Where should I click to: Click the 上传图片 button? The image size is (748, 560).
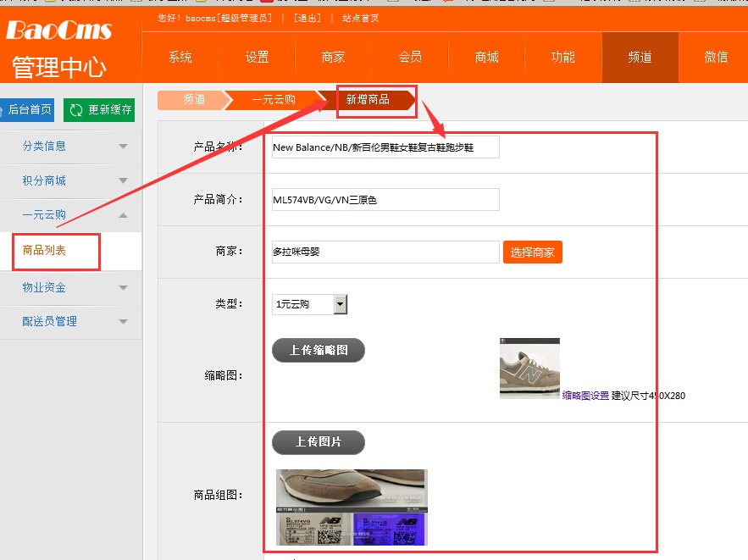[319, 442]
